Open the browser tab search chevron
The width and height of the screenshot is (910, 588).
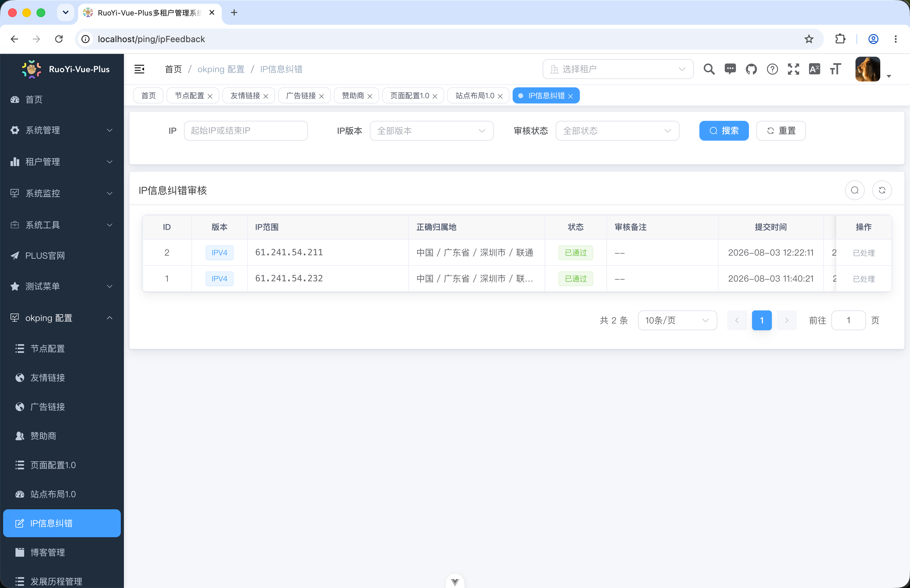click(65, 13)
